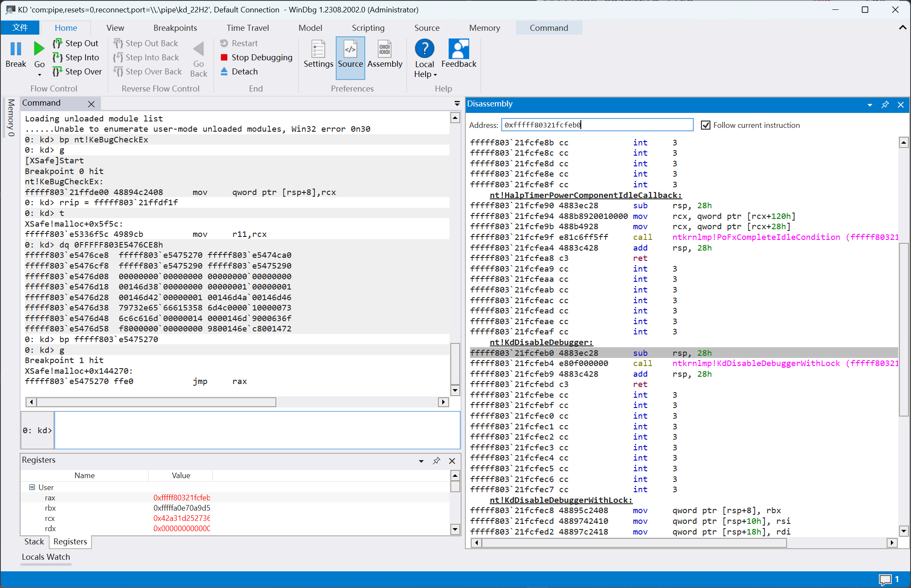Collapse the User register group
Image resolution: width=911 pixels, height=588 pixels.
(x=32, y=487)
